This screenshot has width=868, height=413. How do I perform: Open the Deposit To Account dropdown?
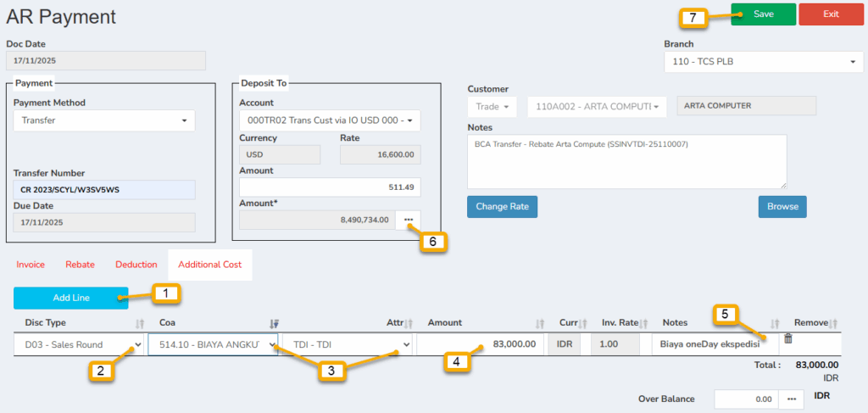click(330, 120)
